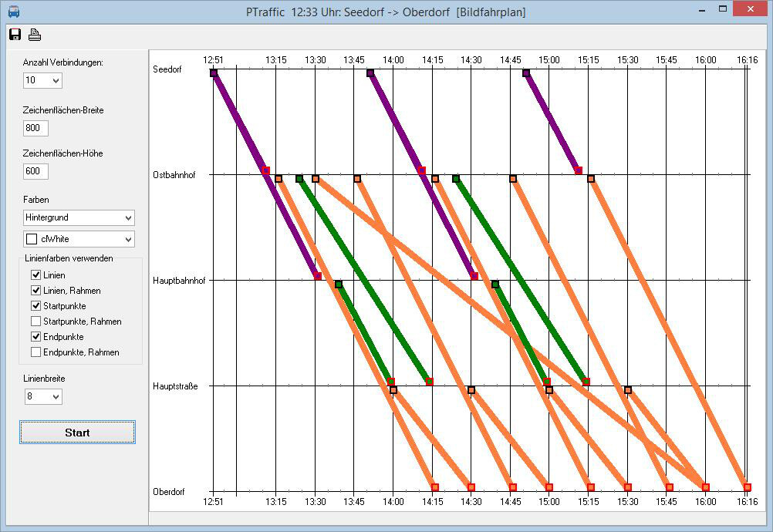
Task: Enable 'Startpunkte, Rahmen' checkbox
Action: click(35, 322)
